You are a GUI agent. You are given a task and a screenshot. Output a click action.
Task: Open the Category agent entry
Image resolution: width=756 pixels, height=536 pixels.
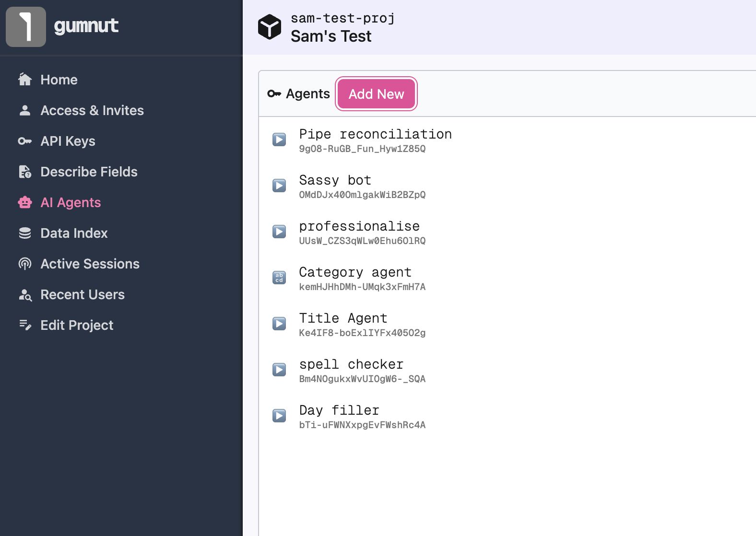pyautogui.click(x=355, y=272)
